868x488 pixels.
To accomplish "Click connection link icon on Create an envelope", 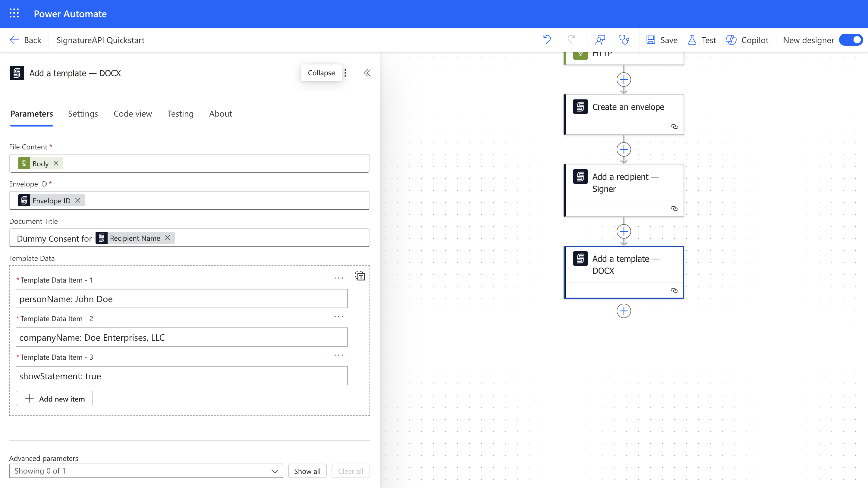I will click(674, 127).
